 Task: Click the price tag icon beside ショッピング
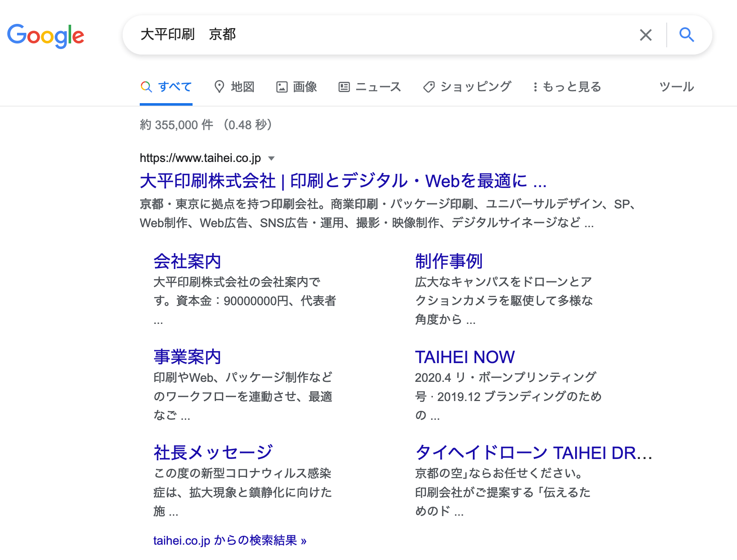coord(429,87)
